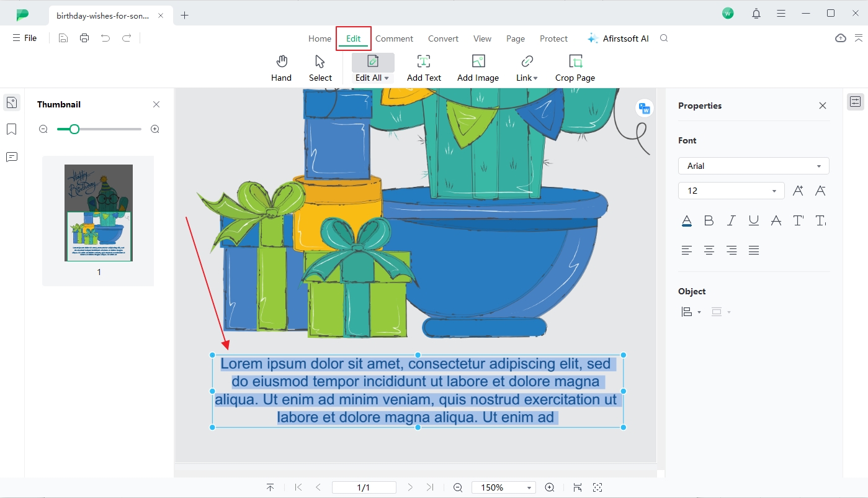Toggle superscript formatting
The image size is (868, 498).
click(x=799, y=220)
